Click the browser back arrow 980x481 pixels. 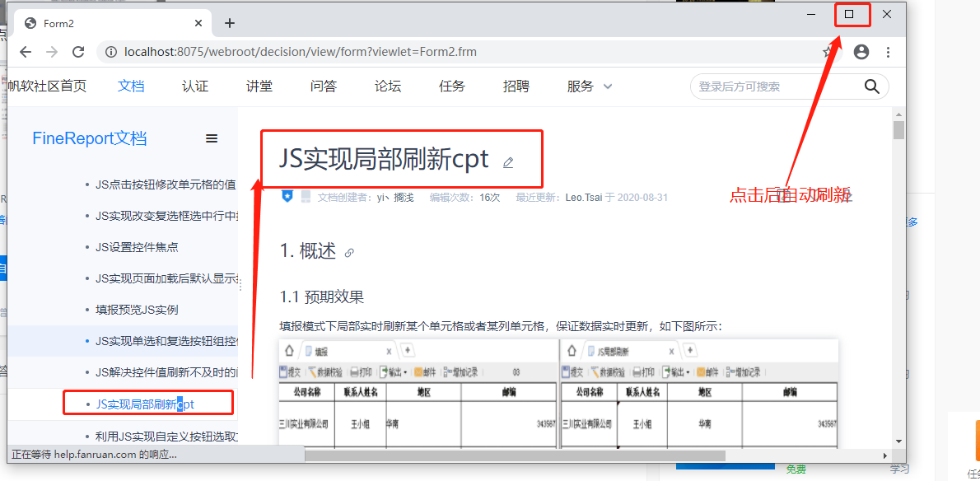26,52
